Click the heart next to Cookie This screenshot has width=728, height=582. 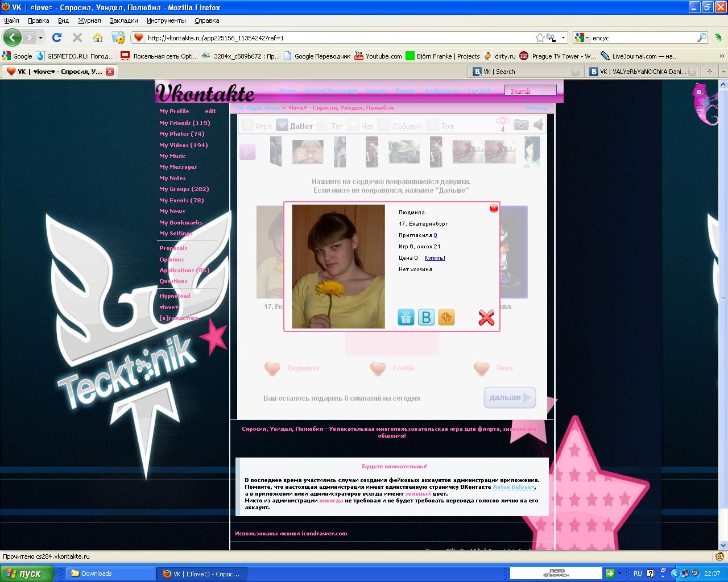[378, 368]
